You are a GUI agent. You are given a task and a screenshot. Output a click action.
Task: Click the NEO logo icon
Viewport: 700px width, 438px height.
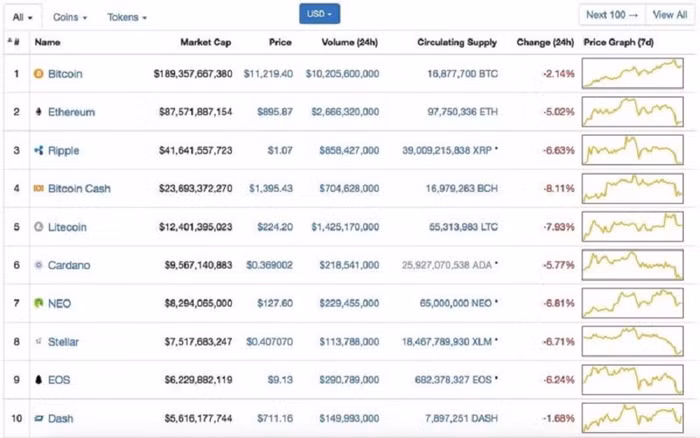[x=39, y=303]
